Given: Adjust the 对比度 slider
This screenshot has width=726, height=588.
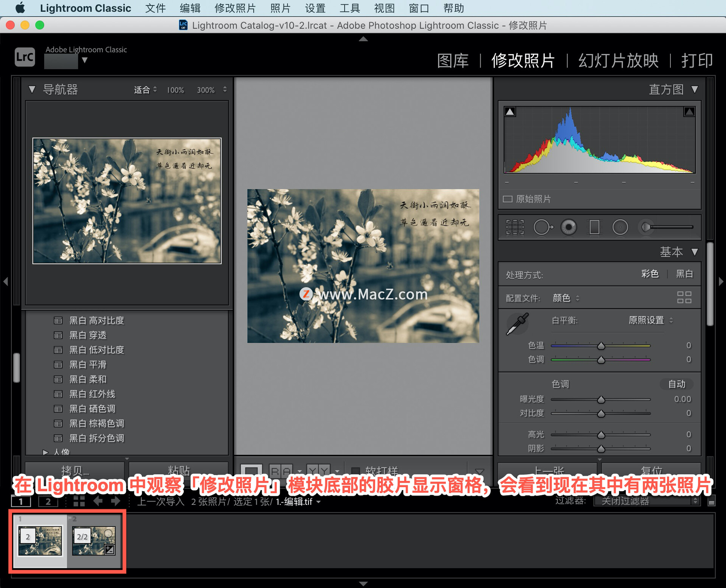Looking at the screenshot, I should [x=600, y=413].
